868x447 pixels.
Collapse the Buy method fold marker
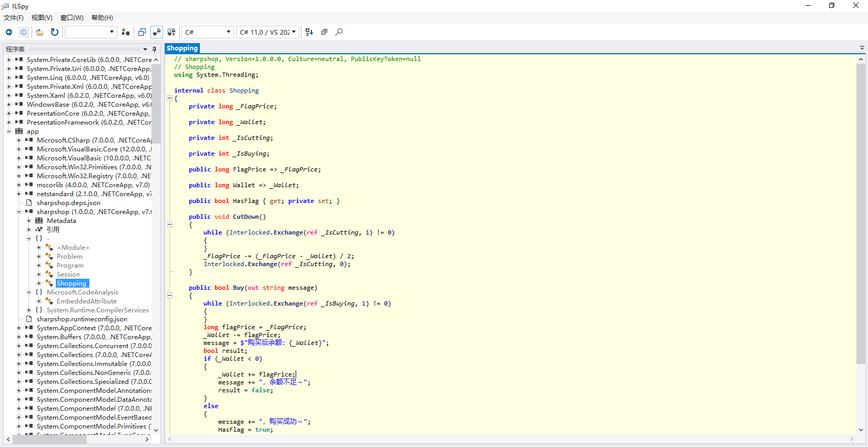tap(169, 296)
